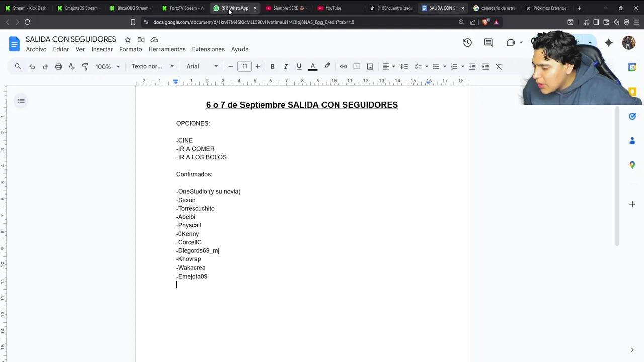This screenshot has width=644, height=362.
Task: Open the Arial font dropdown
Action: (x=202, y=66)
